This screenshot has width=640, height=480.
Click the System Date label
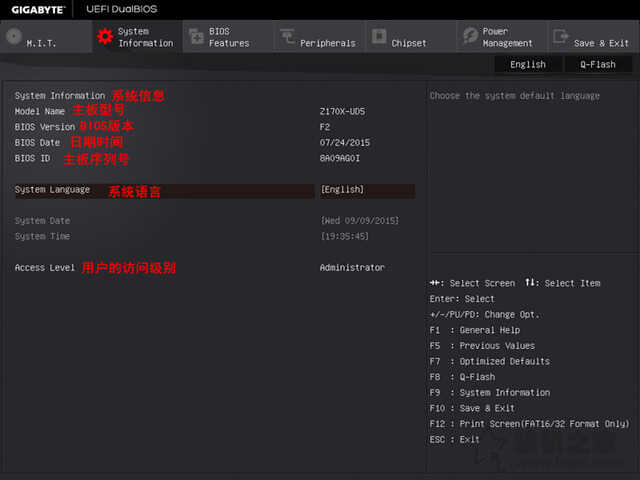pyautogui.click(x=42, y=221)
